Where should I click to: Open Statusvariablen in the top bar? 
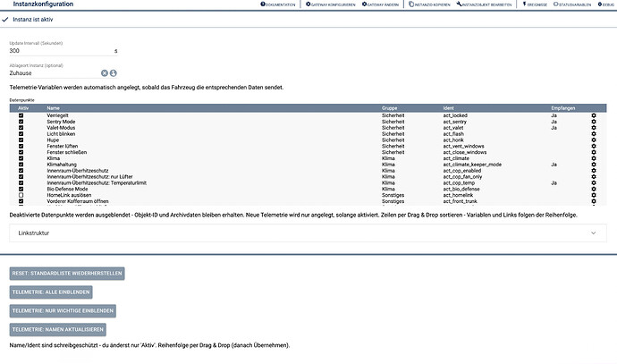(x=572, y=4)
